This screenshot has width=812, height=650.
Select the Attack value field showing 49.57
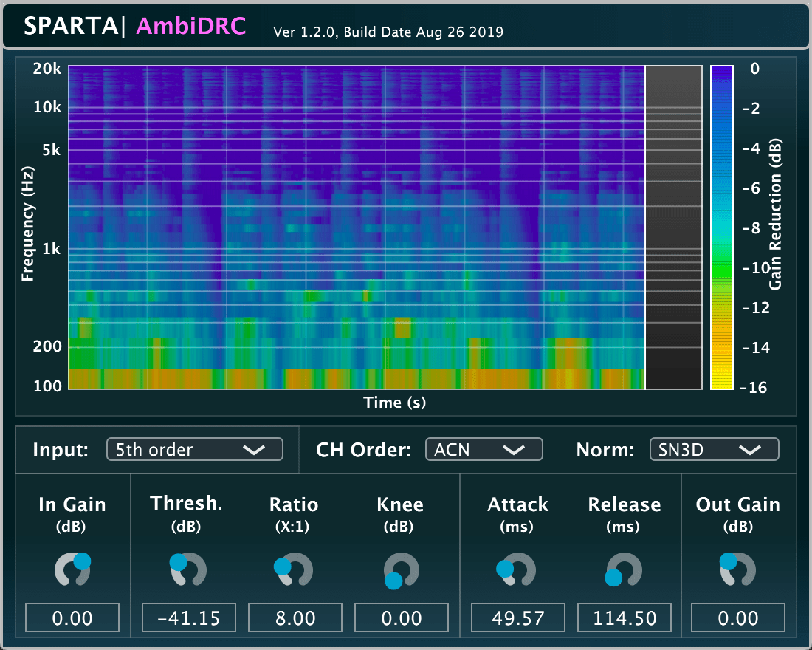click(517, 617)
